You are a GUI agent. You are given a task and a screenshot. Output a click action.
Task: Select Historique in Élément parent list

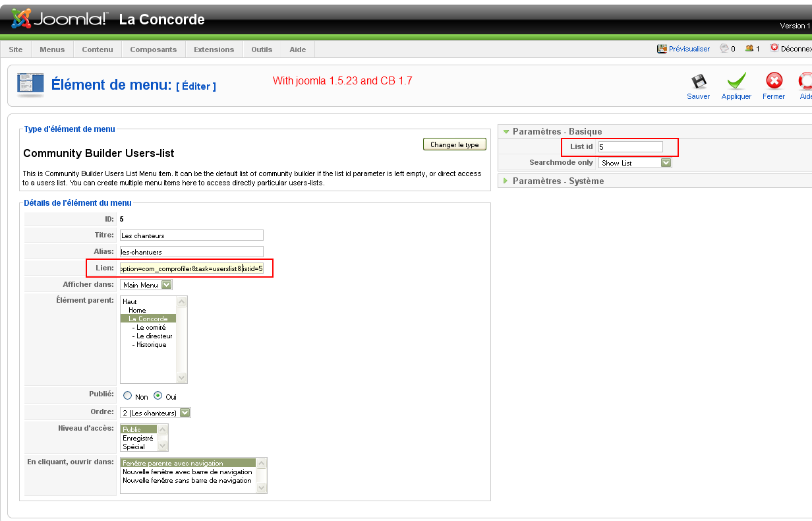pos(149,344)
